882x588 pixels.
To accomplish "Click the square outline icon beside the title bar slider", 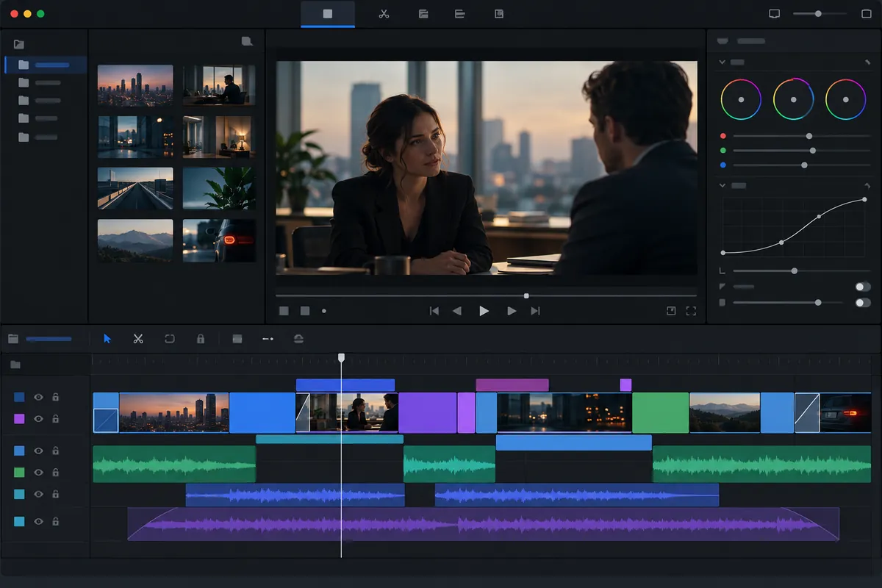I will click(x=865, y=14).
